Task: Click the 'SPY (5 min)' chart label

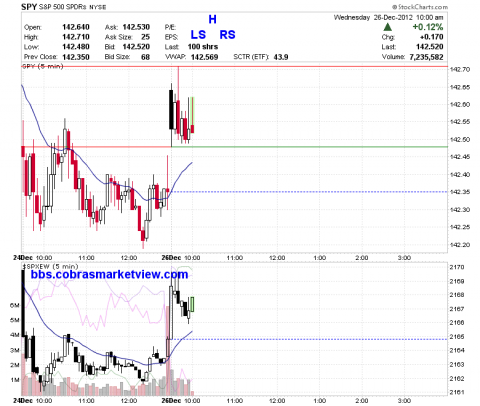Action: tap(43, 66)
